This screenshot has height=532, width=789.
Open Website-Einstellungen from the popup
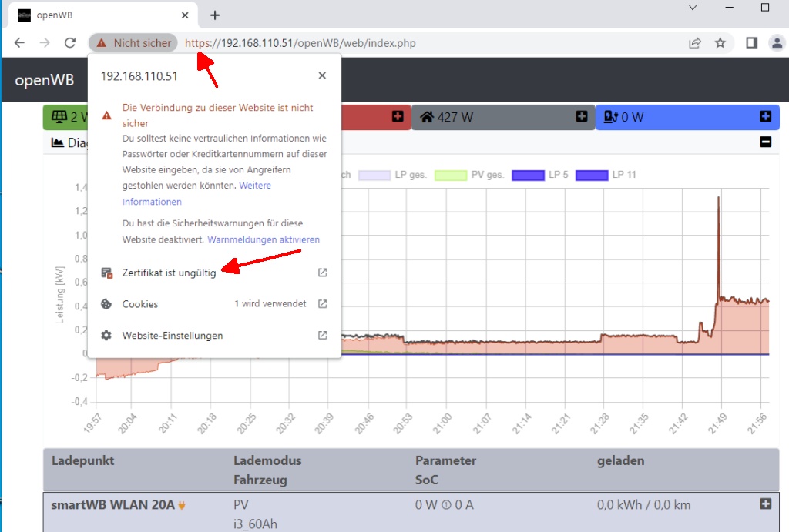coord(173,336)
